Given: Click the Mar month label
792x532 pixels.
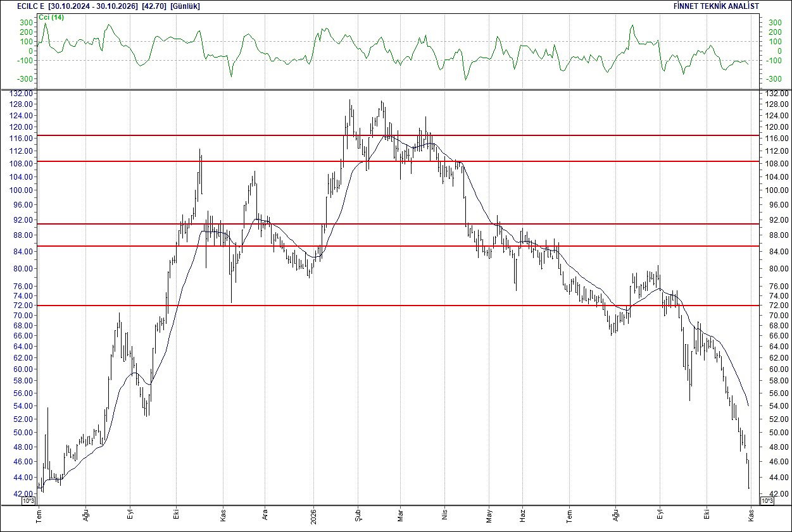Looking at the screenshot, I should 400,517.
